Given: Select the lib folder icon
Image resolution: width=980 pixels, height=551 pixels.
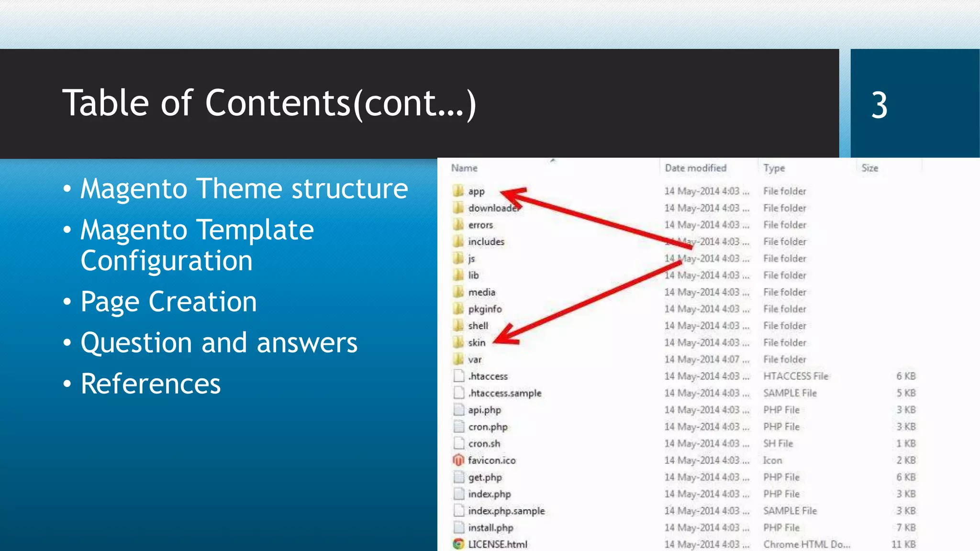Looking at the screenshot, I should click(458, 275).
